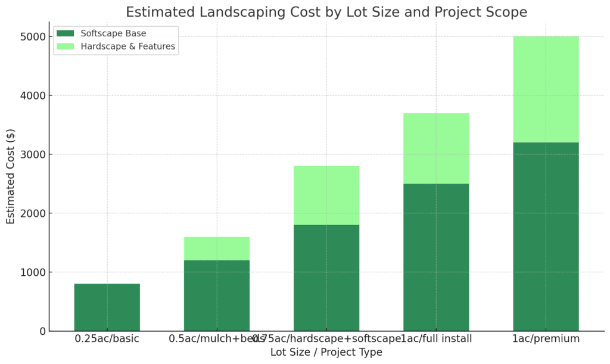Click the '1ac/premium' x-axis tick label
610x364 pixels.
(546, 339)
